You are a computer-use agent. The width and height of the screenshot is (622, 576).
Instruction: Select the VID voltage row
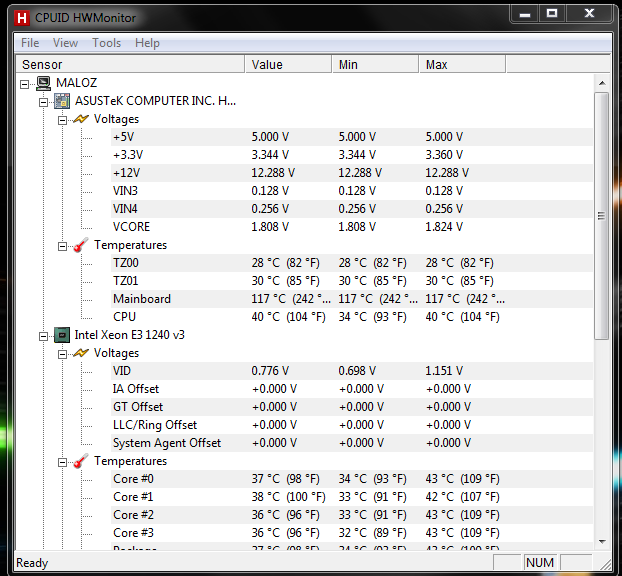click(352, 371)
